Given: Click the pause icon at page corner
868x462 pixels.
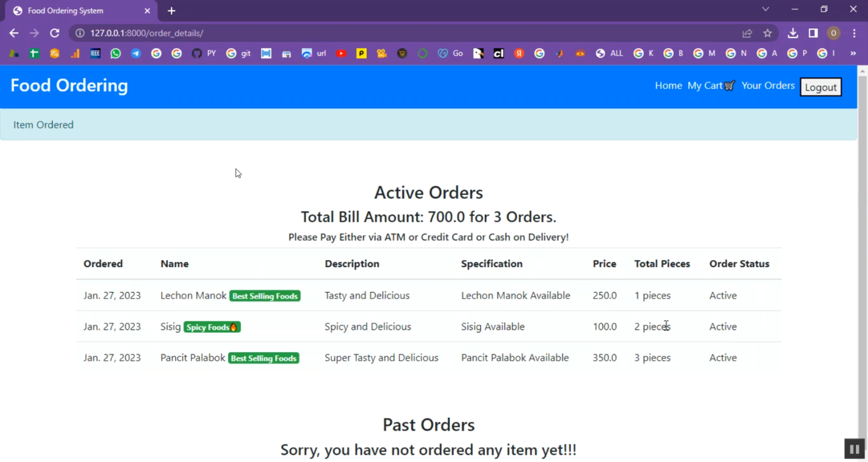Looking at the screenshot, I should tap(854, 449).
